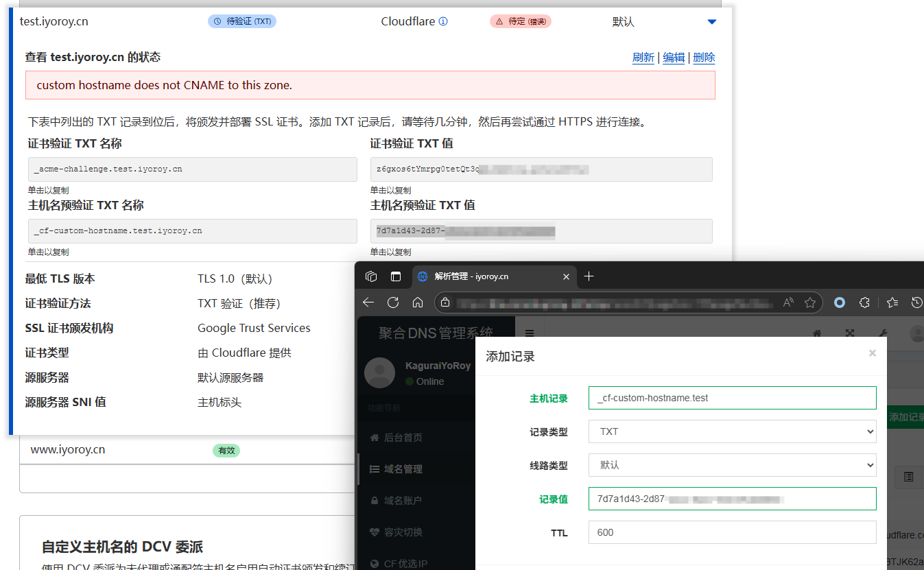Click the info icon next to Cloudflare
Screen dimensions: 924x570
[443, 21]
